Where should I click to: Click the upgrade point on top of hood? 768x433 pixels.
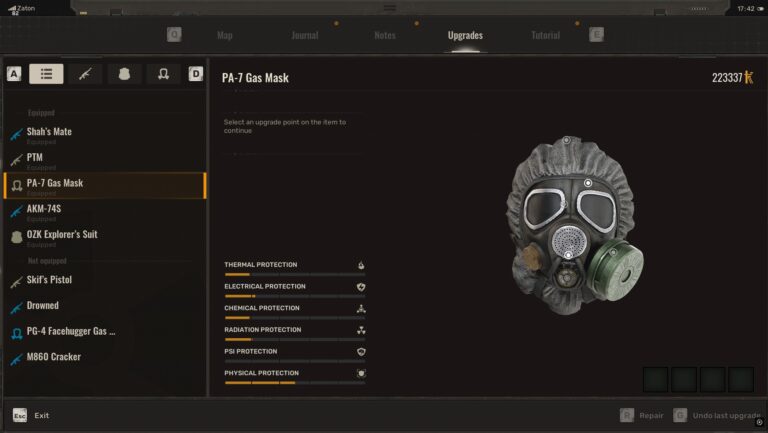pyautogui.click(x=566, y=140)
